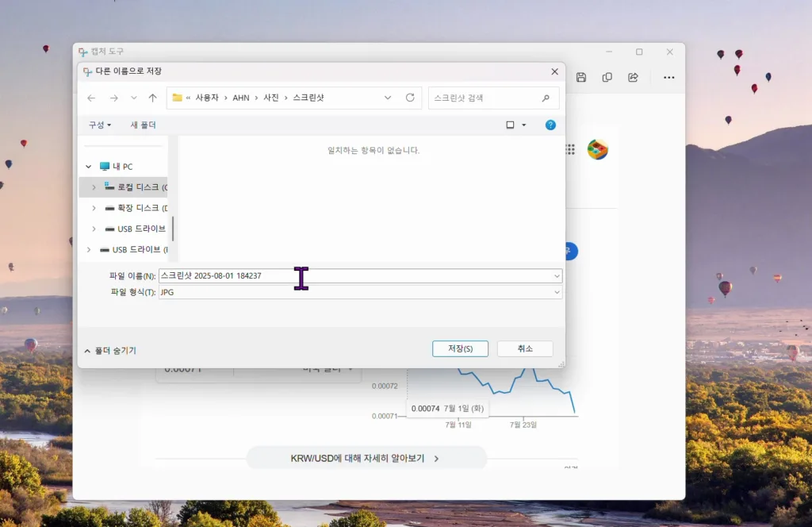Select 내 PC in the navigation pane
This screenshot has width=812, height=527.
123,167
